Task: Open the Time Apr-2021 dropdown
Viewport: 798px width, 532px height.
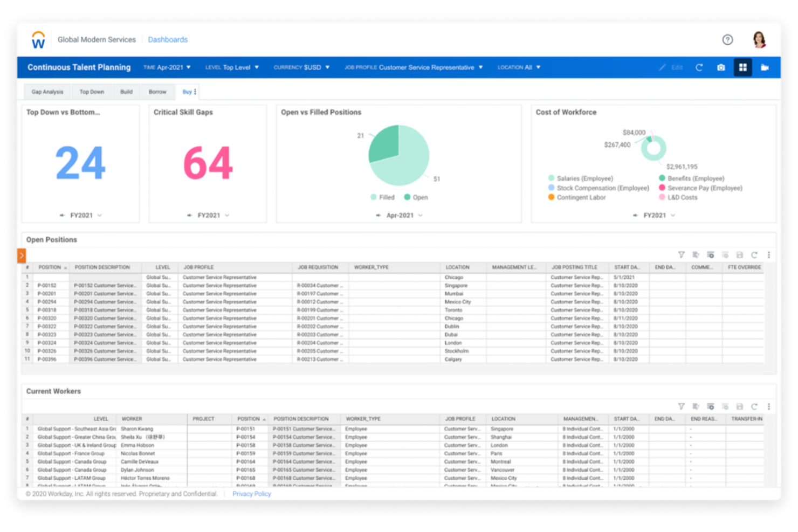Action: pyautogui.click(x=167, y=67)
